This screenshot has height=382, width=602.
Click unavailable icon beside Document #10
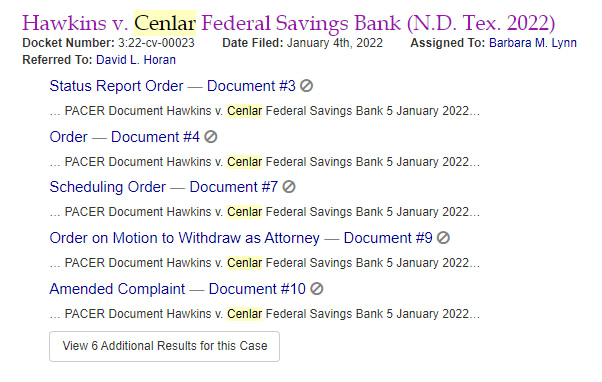pos(317,289)
